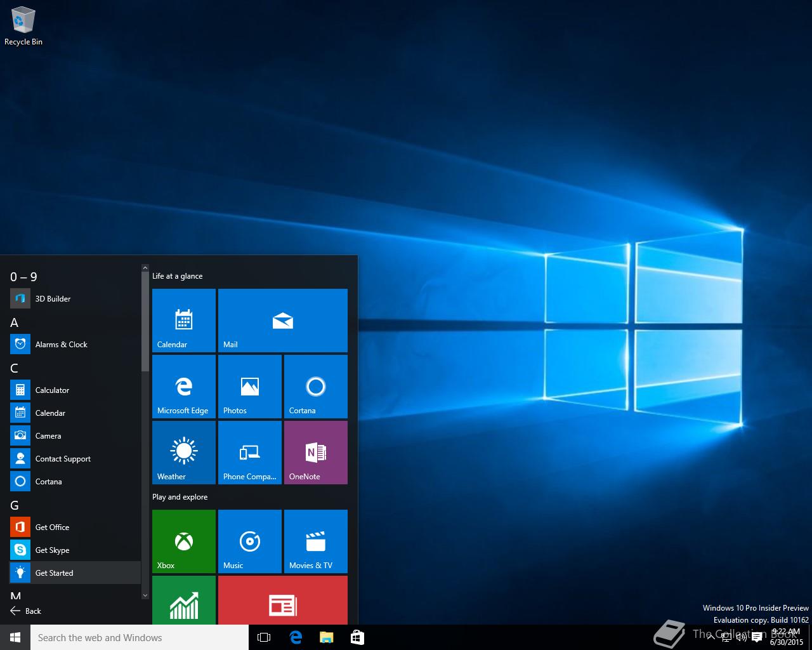Click the Play and explore group title
The width and height of the screenshot is (812, 650).
(x=180, y=497)
